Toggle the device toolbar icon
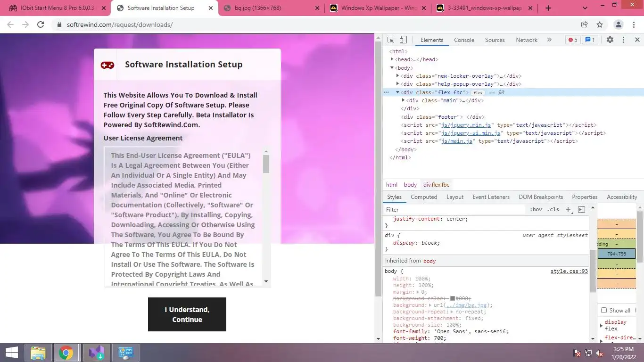The image size is (644, 362). click(x=403, y=40)
